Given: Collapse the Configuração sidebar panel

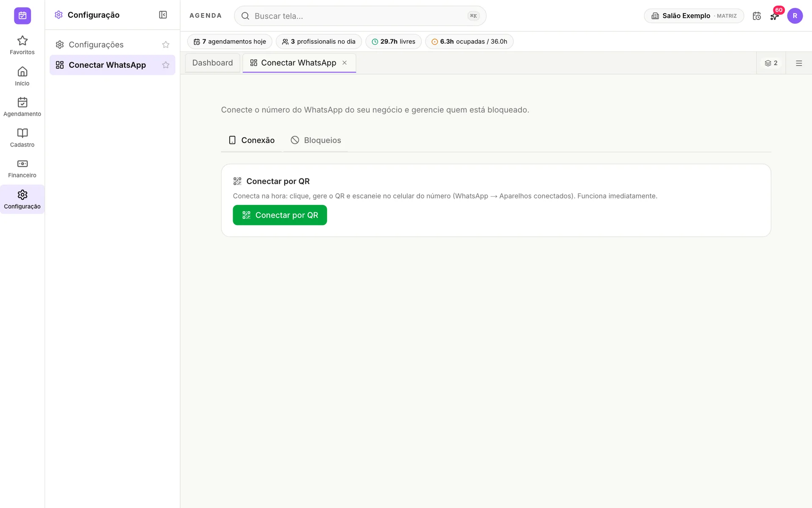Looking at the screenshot, I should [163, 15].
